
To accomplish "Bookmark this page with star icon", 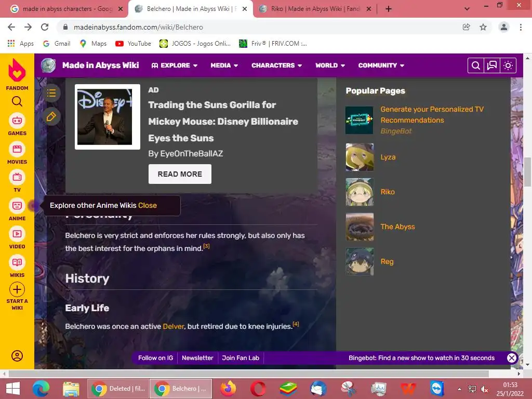I will pos(483,27).
